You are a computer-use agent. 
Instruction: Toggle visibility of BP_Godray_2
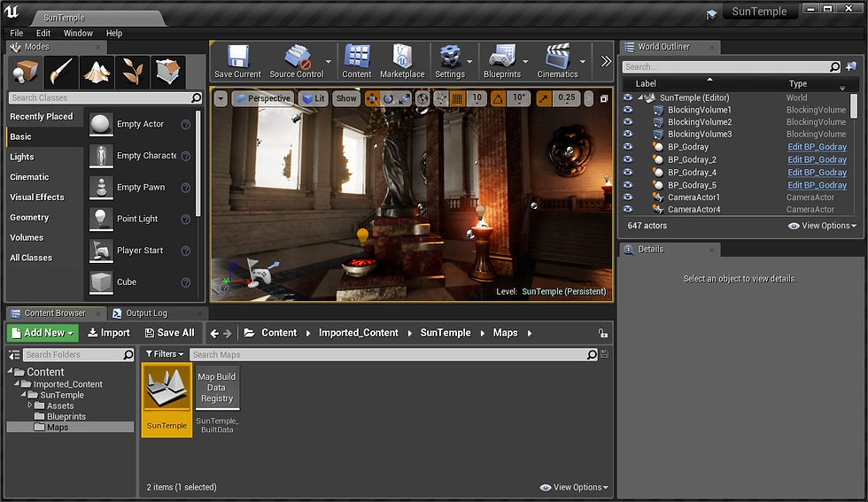pos(628,159)
